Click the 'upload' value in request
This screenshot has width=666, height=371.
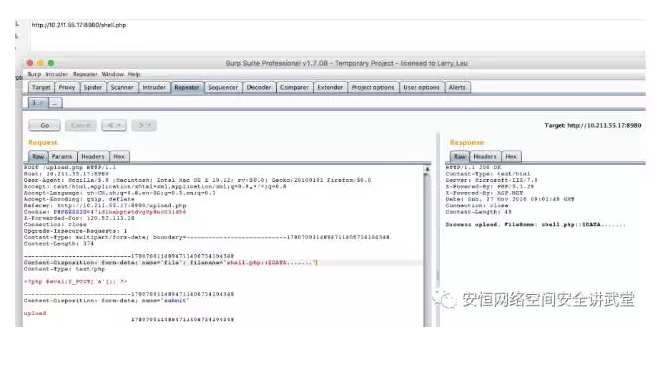coord(35,313)
